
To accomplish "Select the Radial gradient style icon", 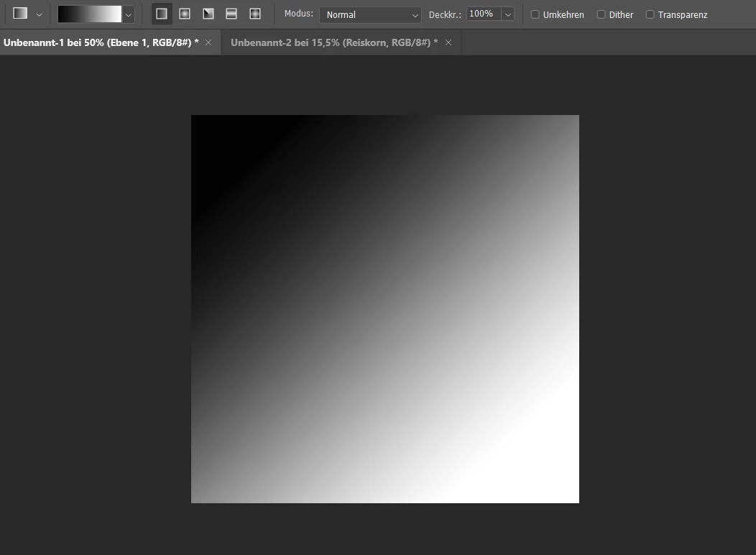I will pyautogui.click(x=185, y=14).
